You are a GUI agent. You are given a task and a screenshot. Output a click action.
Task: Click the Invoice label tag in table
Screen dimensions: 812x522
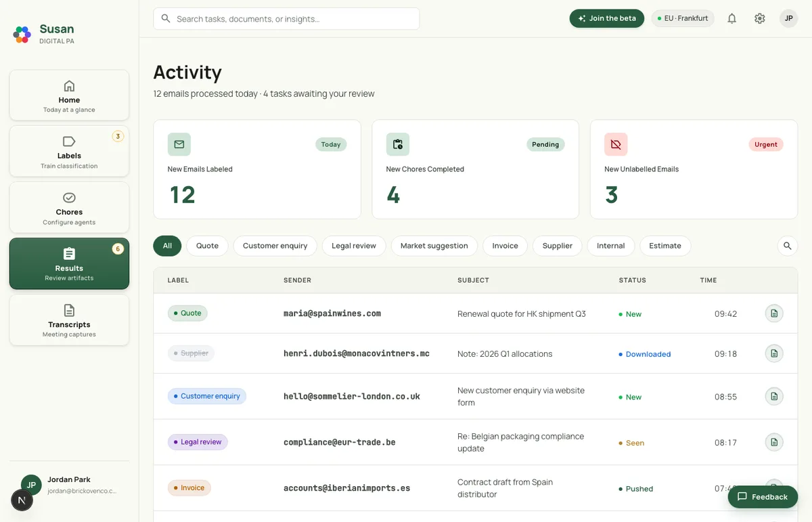click(189, 487)
